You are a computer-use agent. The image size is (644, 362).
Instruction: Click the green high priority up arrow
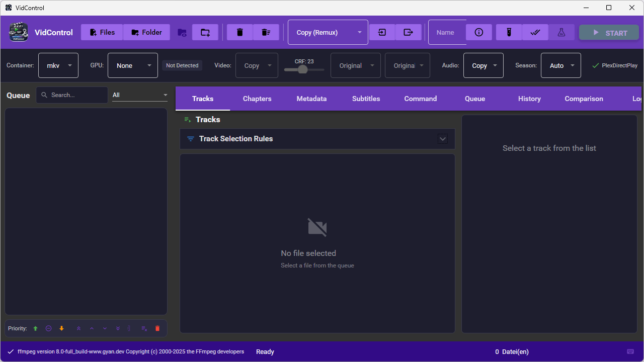pos(35,328)
